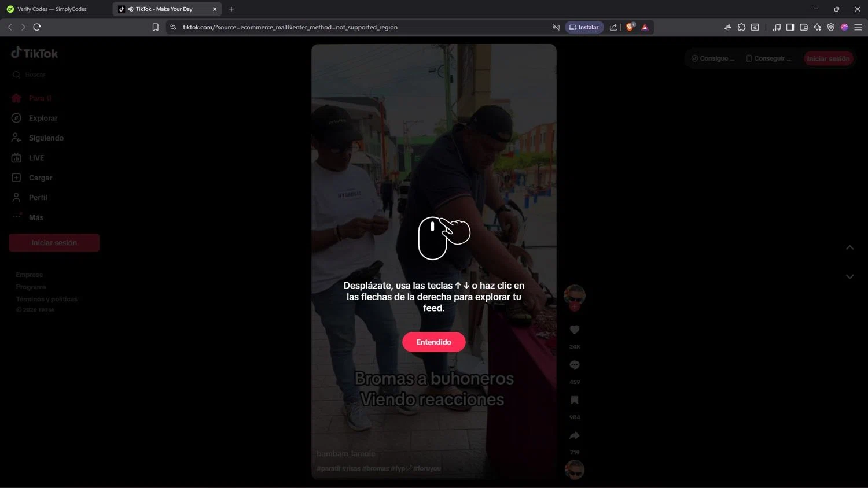Open a new browser tab
Image resolution: width=868 pixels, height=488 pixels.
231,9
